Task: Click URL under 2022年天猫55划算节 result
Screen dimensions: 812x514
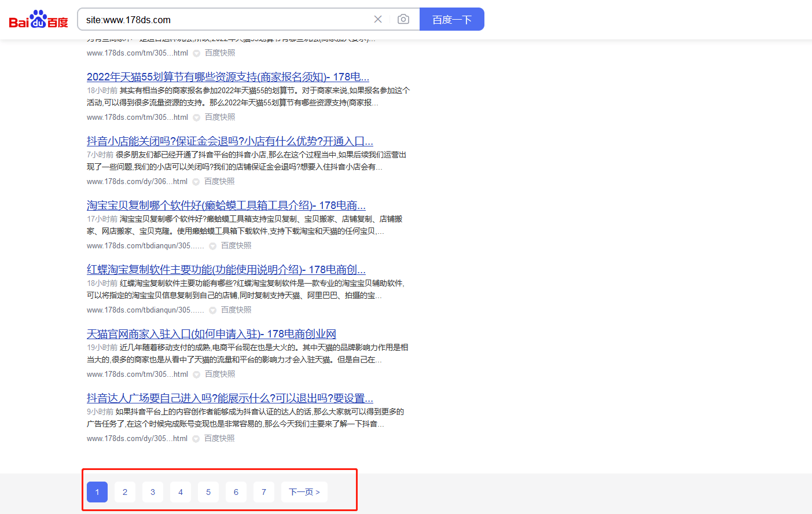Action: click(137, 117)
